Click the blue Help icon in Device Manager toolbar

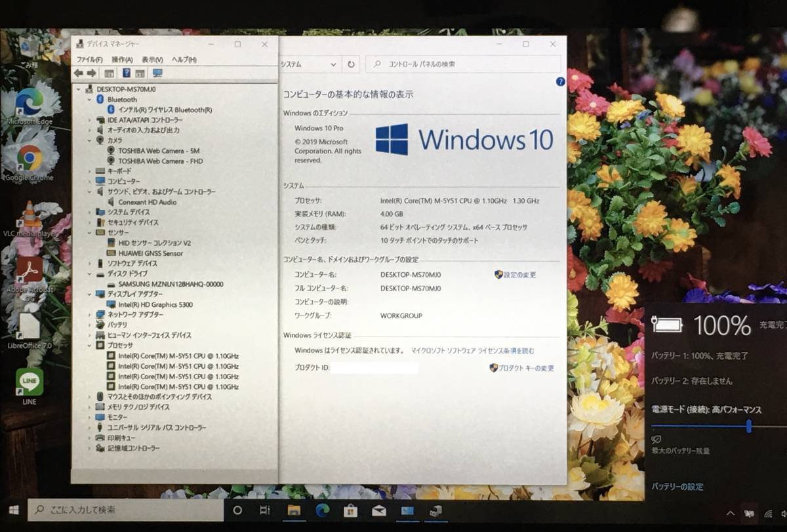127,73
